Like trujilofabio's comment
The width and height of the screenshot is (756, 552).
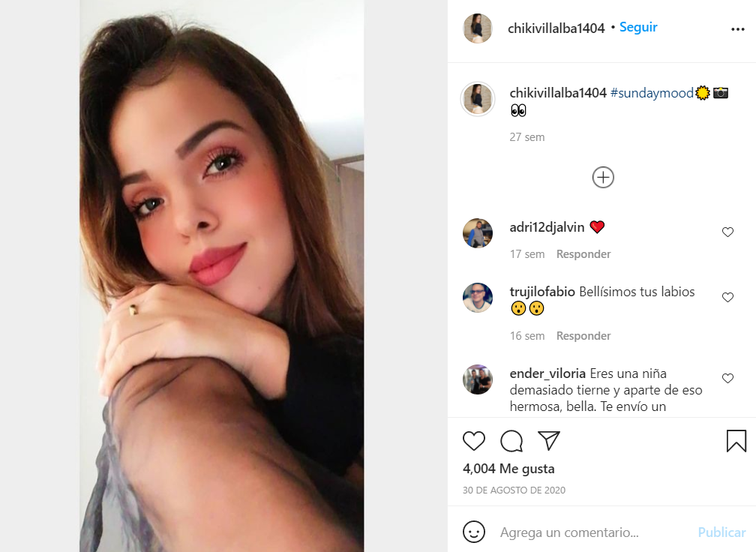(727, 297)
